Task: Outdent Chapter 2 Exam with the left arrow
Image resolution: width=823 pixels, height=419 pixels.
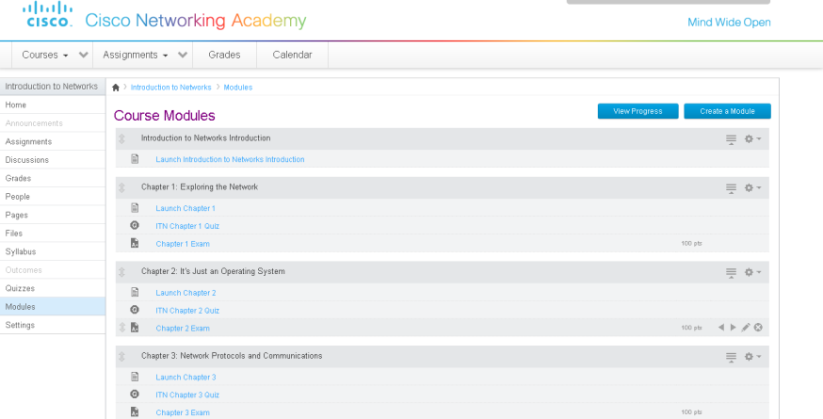Action: (x=721, y=328)
